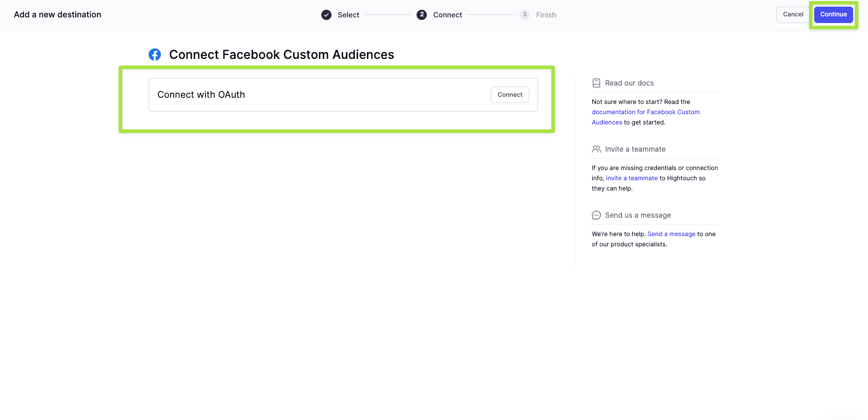
Task: Select the Connect step label
Action: [447, 15]
